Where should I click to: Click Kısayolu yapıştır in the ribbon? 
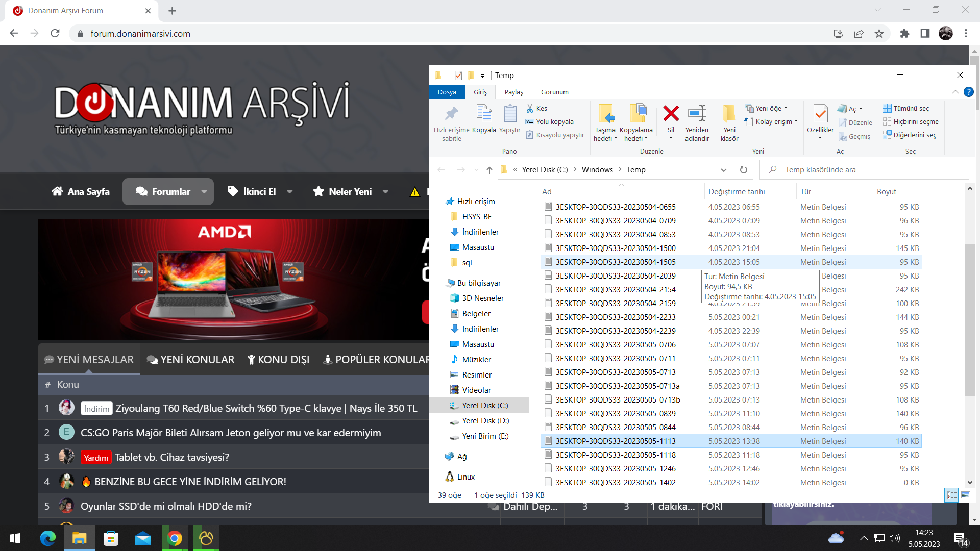pyautogui.click(x=555, y=135)
